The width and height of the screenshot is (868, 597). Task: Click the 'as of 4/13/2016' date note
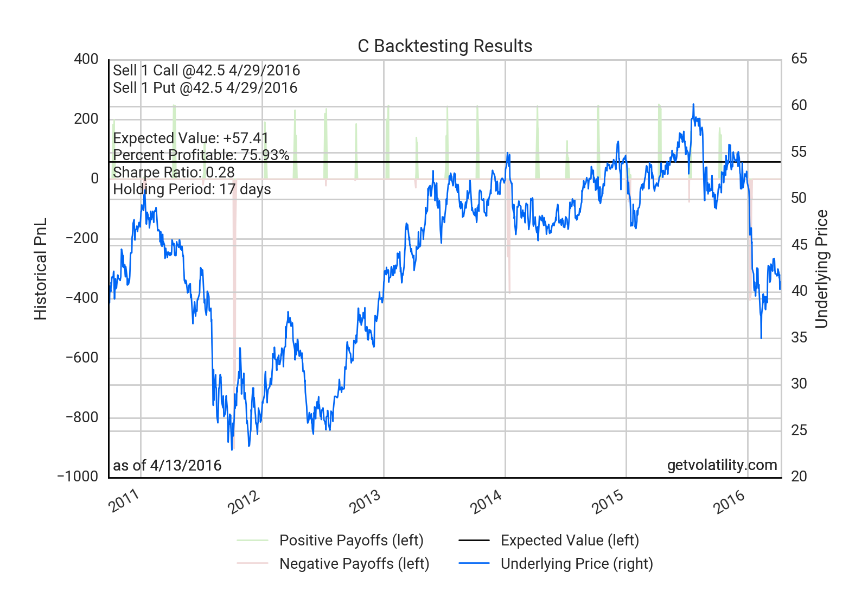167,466
